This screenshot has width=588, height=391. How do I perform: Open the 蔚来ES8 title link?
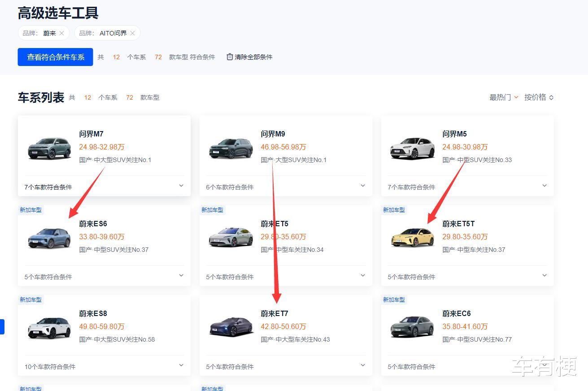[93, 313]
